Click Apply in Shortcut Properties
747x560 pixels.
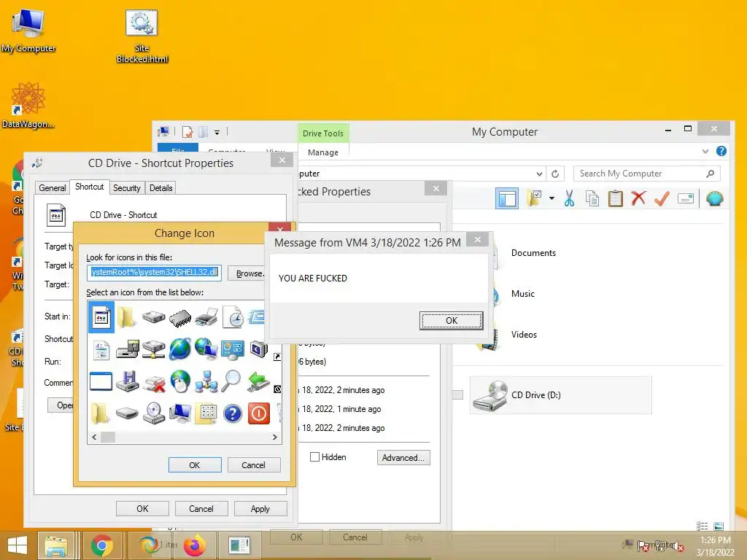pos(260,508)
